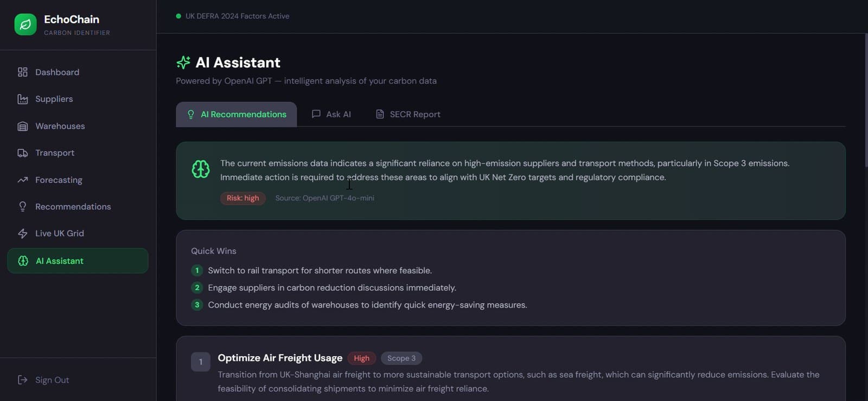Image resolution: width=868 pixels, height=401 pixels.
Task: Click the AI Assistant page heading
Action: pyautogui.click(x=238, y=62)
